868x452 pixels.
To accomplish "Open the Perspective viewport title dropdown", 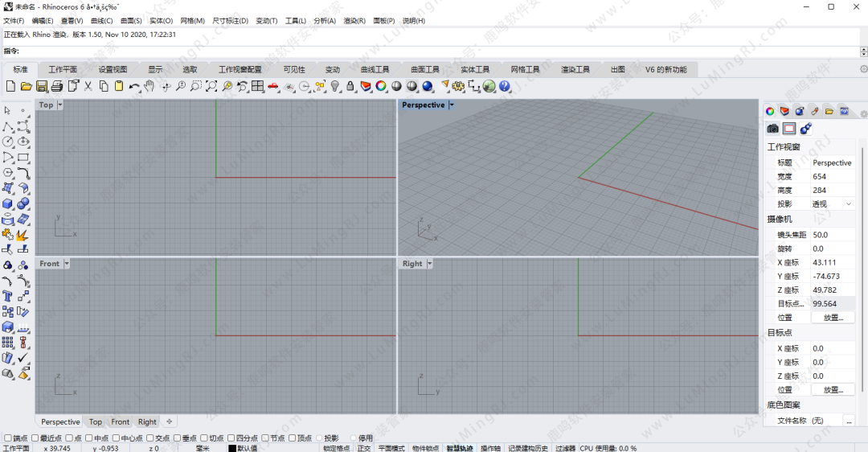I will click(x=452, y=105).
